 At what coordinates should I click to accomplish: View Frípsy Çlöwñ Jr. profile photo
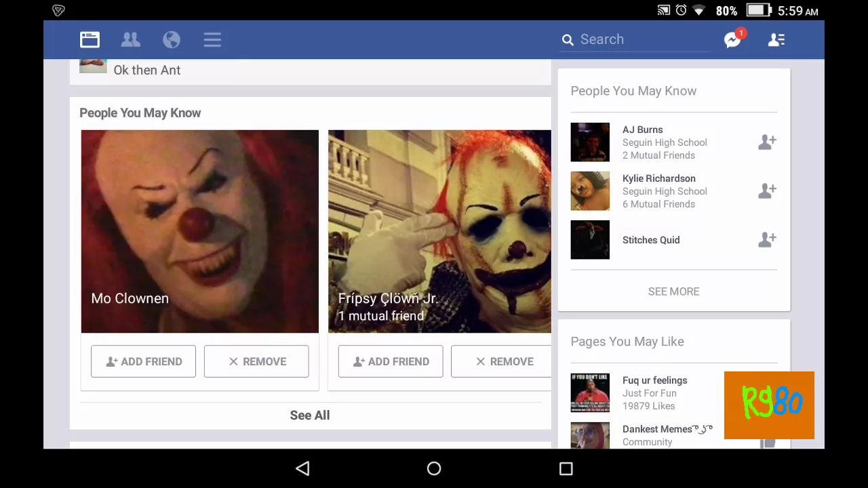click(x=439, y=231)
